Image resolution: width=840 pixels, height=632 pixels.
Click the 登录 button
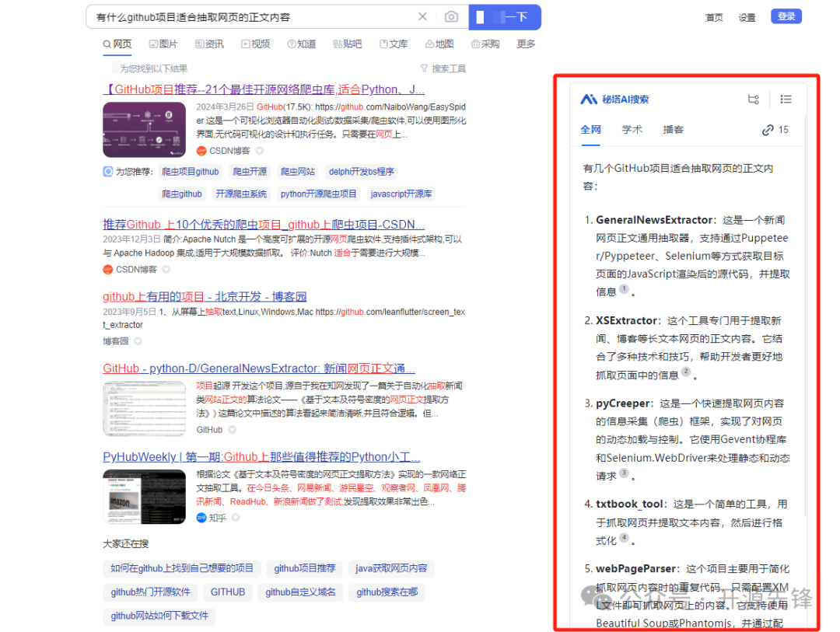[786, 16]
